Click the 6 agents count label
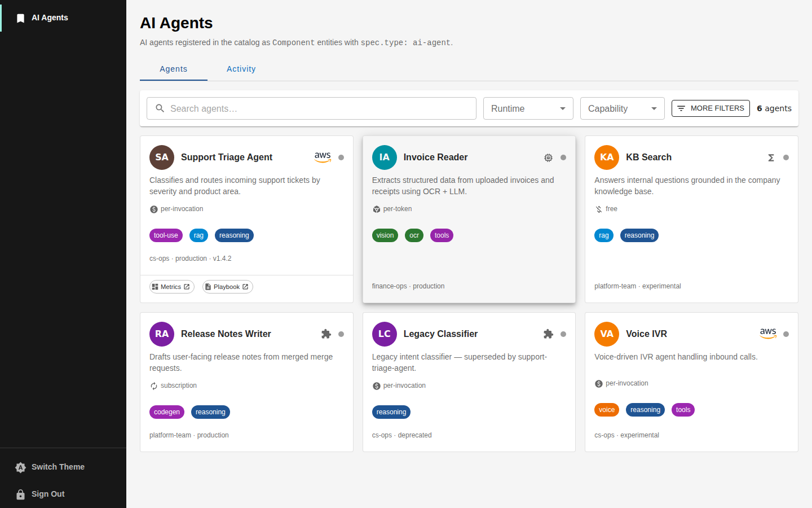The height and width of the screenshot is (508, 812). pos(774,108)
